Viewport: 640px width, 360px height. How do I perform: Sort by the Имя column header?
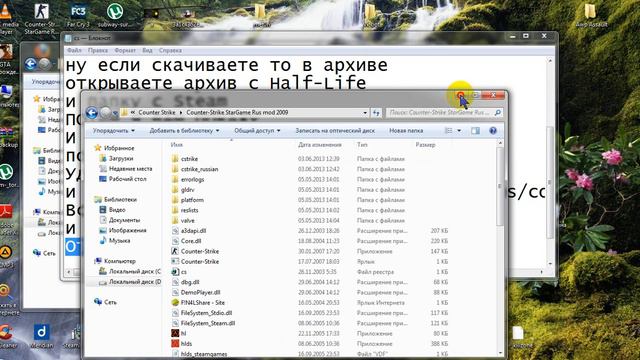click(177, 145)
